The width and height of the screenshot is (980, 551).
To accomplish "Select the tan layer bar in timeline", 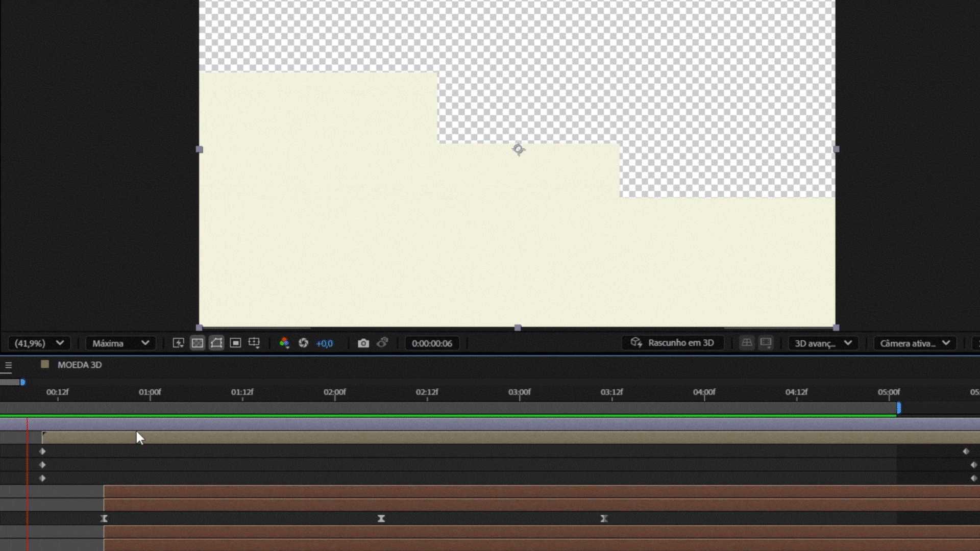I will [511, 437].
